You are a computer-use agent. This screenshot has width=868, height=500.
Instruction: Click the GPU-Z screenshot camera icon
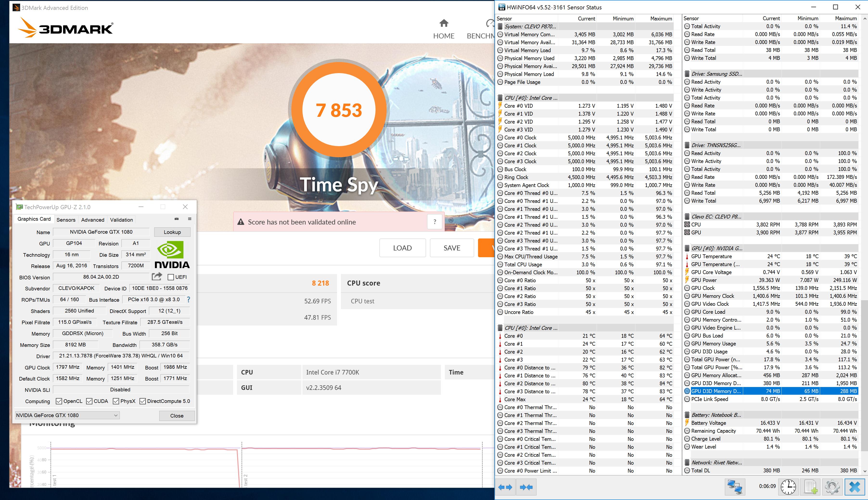coord(177,219)
